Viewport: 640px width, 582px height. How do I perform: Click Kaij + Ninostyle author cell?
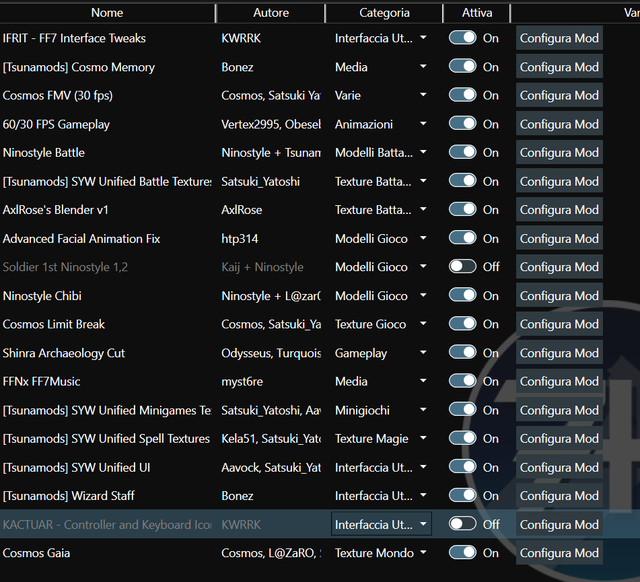click(262, 267)
